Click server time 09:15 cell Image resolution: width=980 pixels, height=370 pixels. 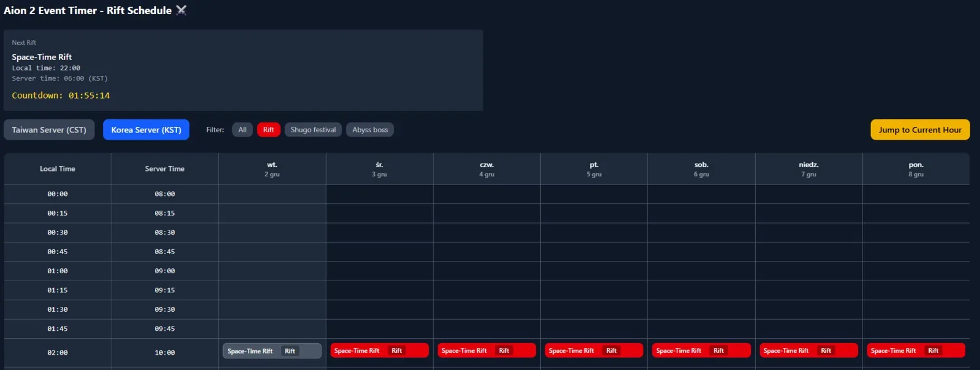pyautogui.click(x=165, y=290)
